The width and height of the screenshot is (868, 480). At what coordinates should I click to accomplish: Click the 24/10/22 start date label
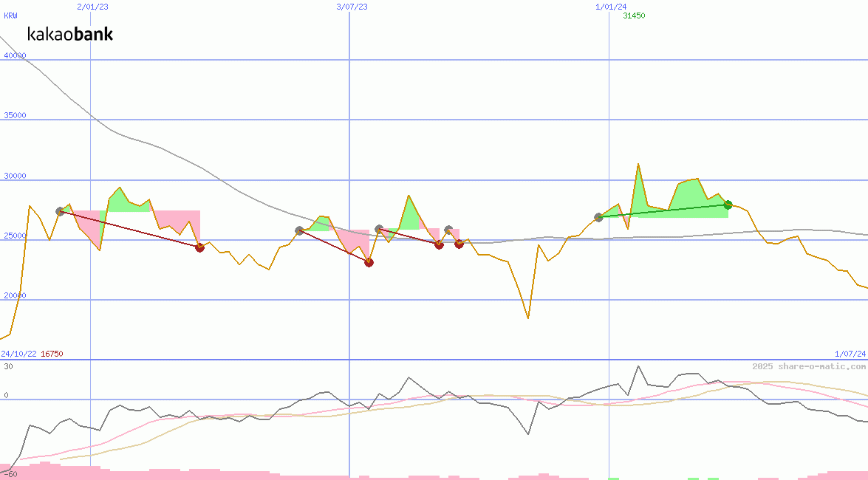(18, 354)
